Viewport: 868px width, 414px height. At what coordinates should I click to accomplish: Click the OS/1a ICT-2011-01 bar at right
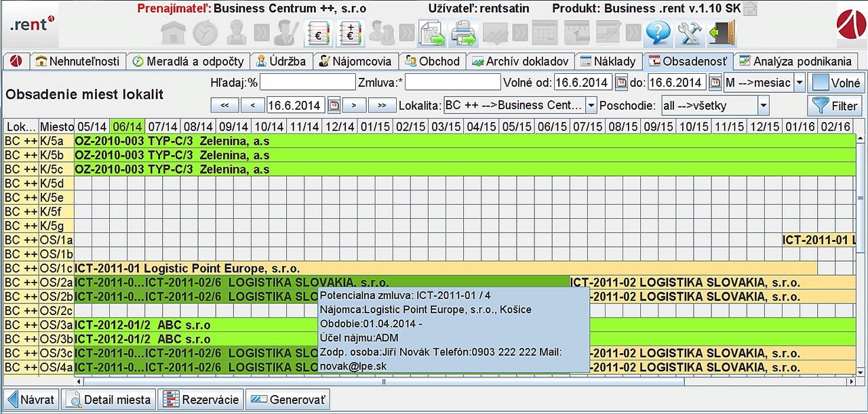(818, 240)
